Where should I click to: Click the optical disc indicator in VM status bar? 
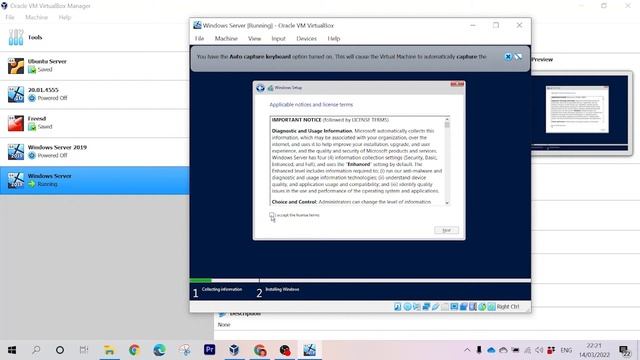pyautogui.click(x=407, y=307)
